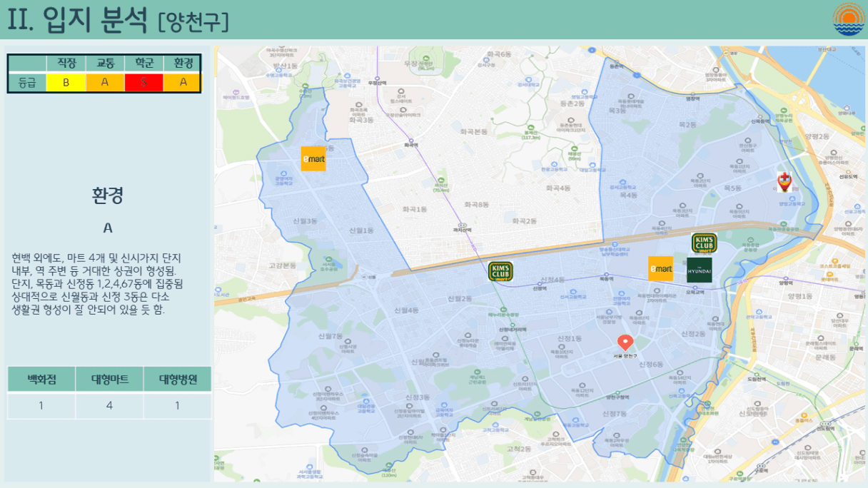Click the 직장 column header
Screen dimensions: 868x488
(x=66, y=63)
